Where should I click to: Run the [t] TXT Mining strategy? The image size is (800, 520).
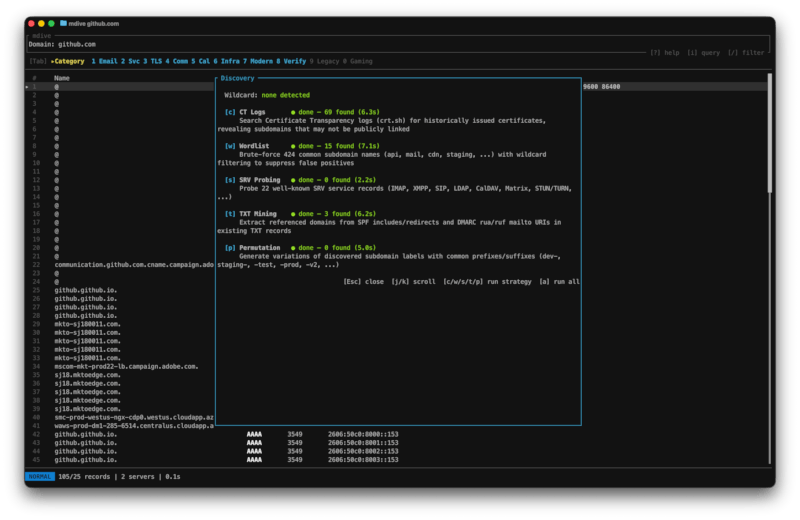pyautogui.click(x=251, y=214)
